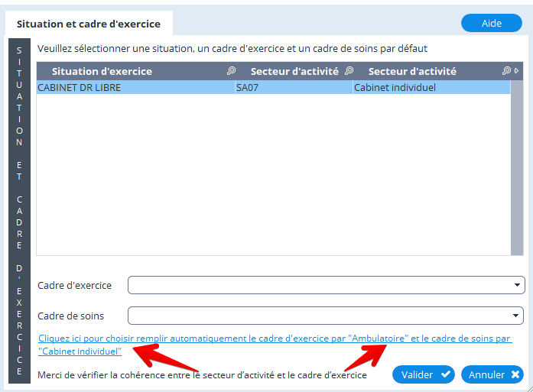Screen dimensions: 533x392
Task: Open the Cadre d'exercice dropdown
Action: (518, 285)
